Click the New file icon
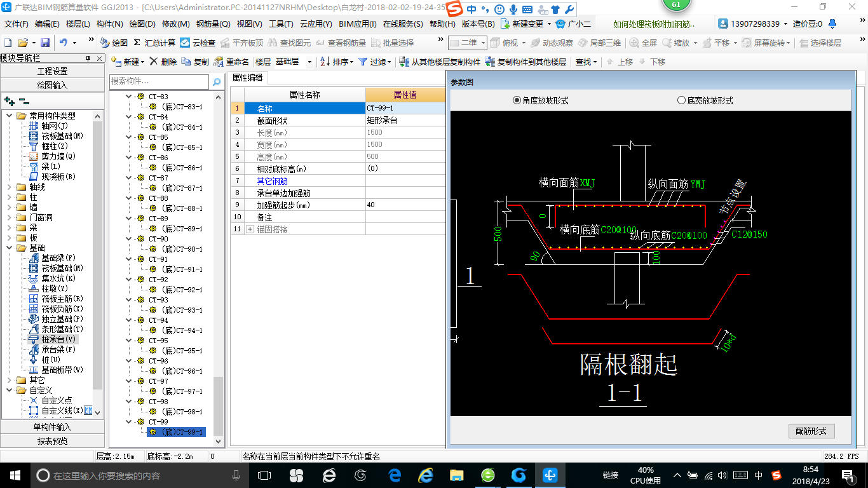The image size is (868, 488). point(8,43)
